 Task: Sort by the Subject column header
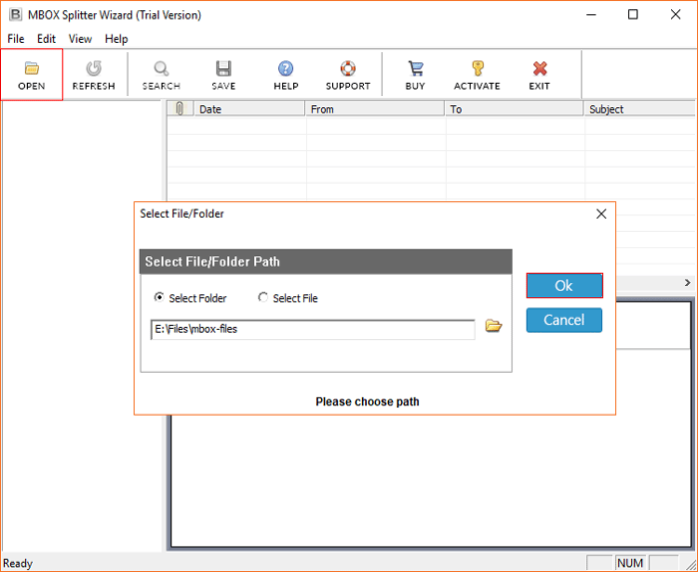coord(640,109)
